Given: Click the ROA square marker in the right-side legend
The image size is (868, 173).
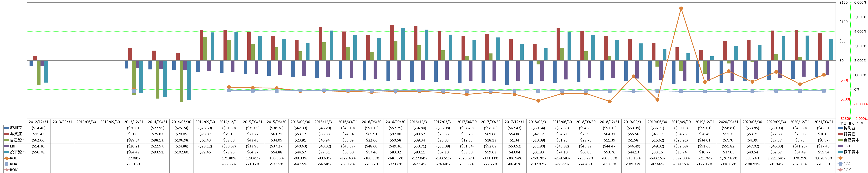Looking at the screenshot, I should point(840,164).
